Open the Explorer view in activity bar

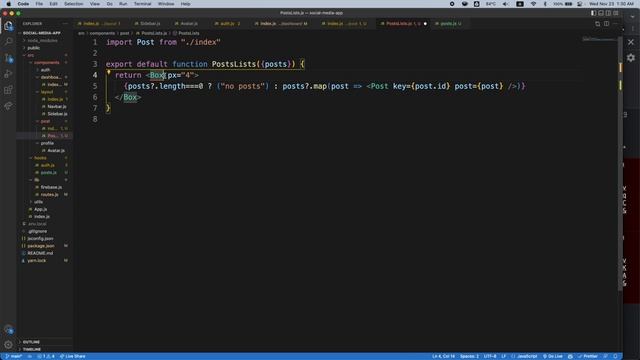tap(8, 26)
